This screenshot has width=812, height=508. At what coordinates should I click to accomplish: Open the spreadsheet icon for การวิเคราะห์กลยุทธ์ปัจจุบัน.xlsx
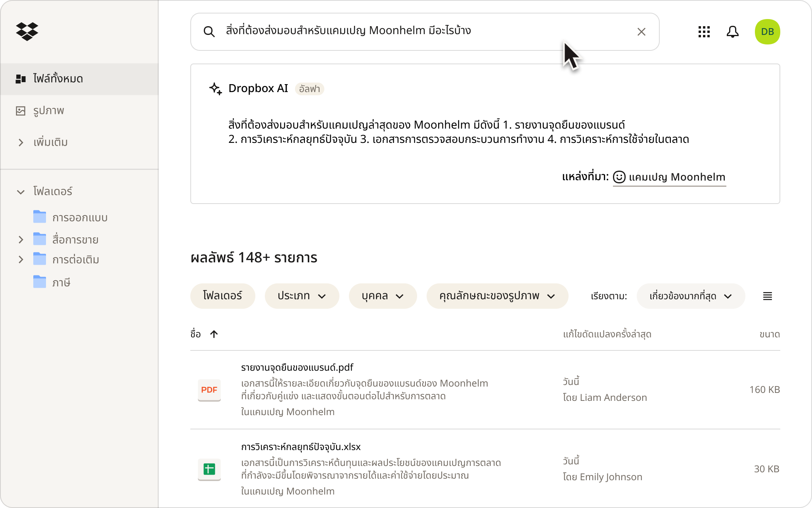(209, 469)
